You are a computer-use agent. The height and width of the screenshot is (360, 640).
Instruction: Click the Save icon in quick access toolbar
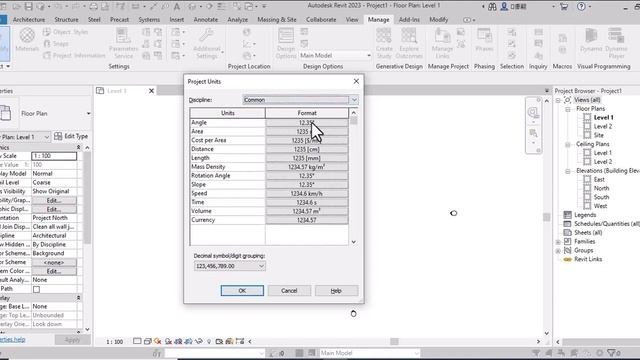(x=29, y=6)
